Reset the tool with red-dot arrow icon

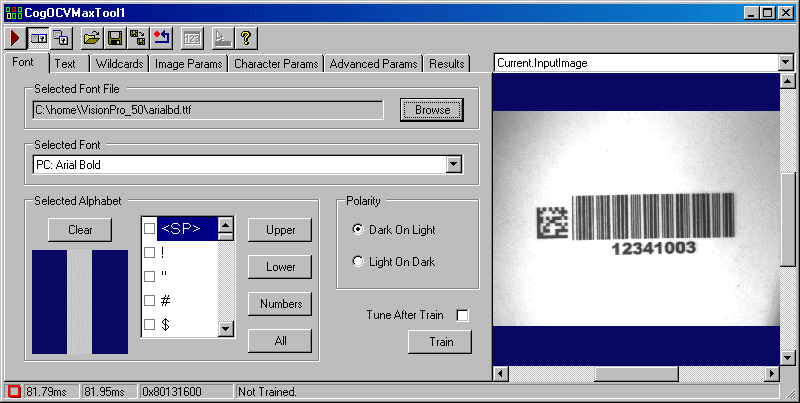(161, 38)
